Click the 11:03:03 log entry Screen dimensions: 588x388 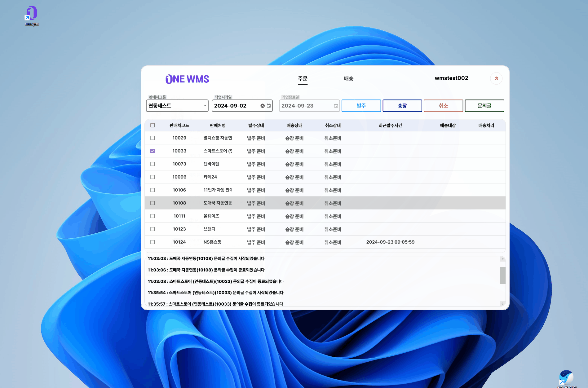tap(206, 258)
